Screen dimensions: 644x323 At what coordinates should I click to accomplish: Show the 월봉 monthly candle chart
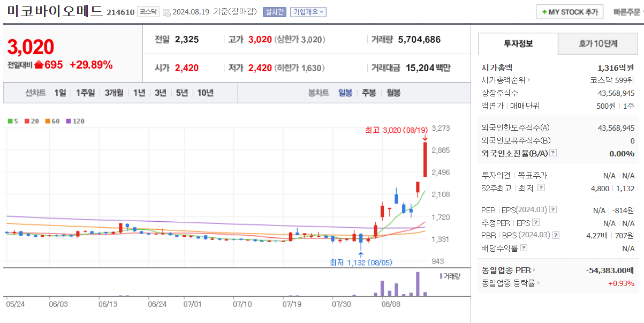coord(393,93)
